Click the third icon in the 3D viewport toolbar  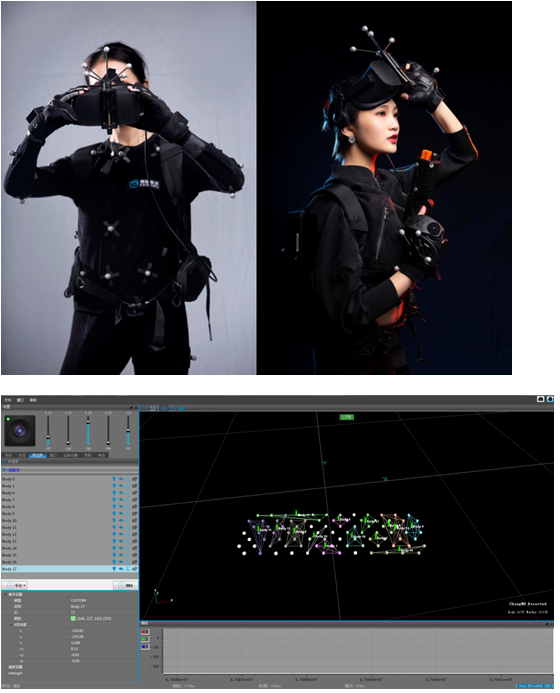[164, 408]
